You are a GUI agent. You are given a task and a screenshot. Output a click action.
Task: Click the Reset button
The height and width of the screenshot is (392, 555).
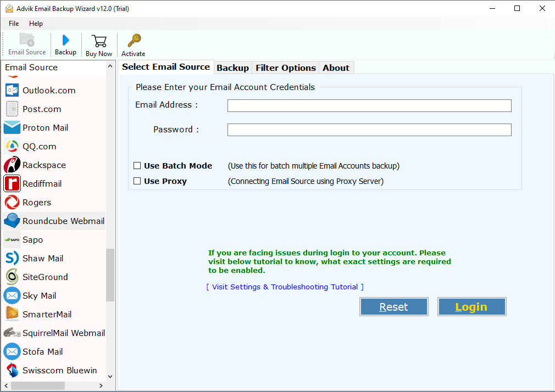click(x=393, y=307)
